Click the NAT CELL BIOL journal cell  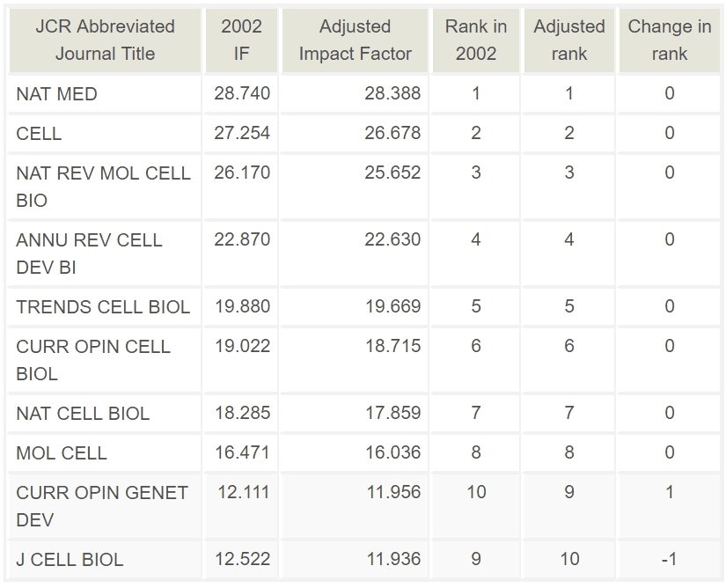click(x=105, y=414)
